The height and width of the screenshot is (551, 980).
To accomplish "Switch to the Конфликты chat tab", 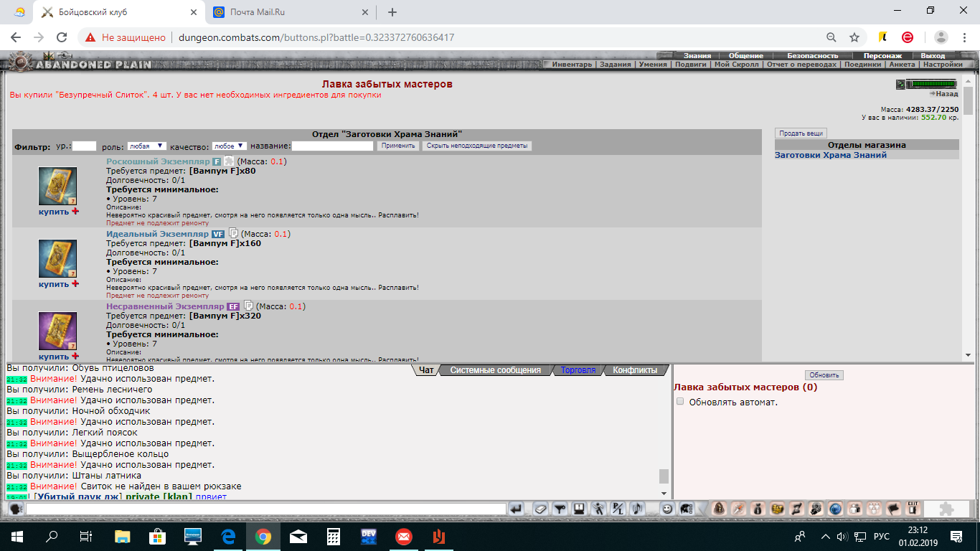I will [635, 370].
